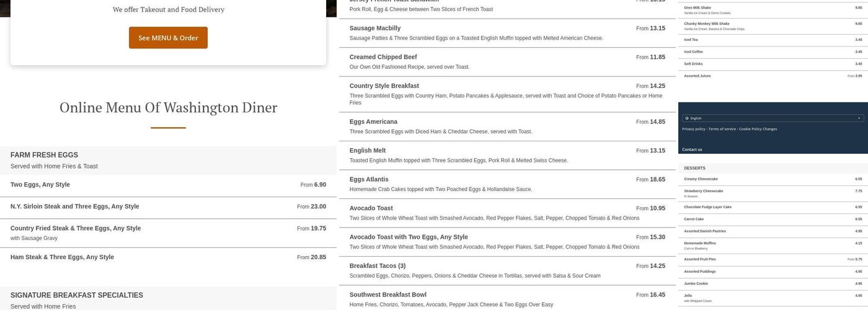Choose Creamed Chipped Beef from the menu
This screenshot has width=868, height=310.
[x=383, y=57]
